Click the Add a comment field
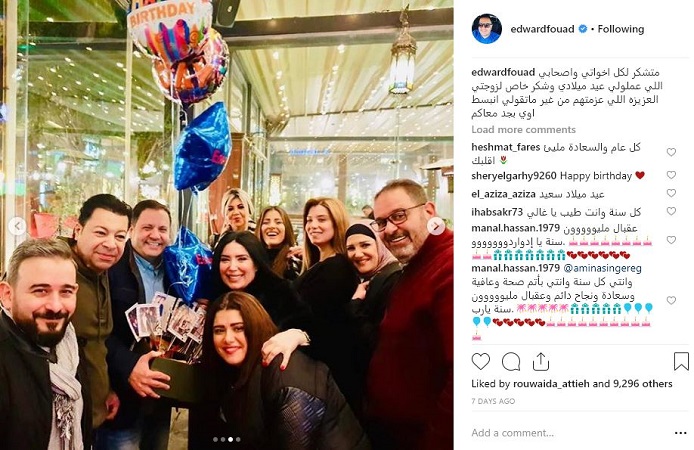The image size is (694, 450). [569, 433]
